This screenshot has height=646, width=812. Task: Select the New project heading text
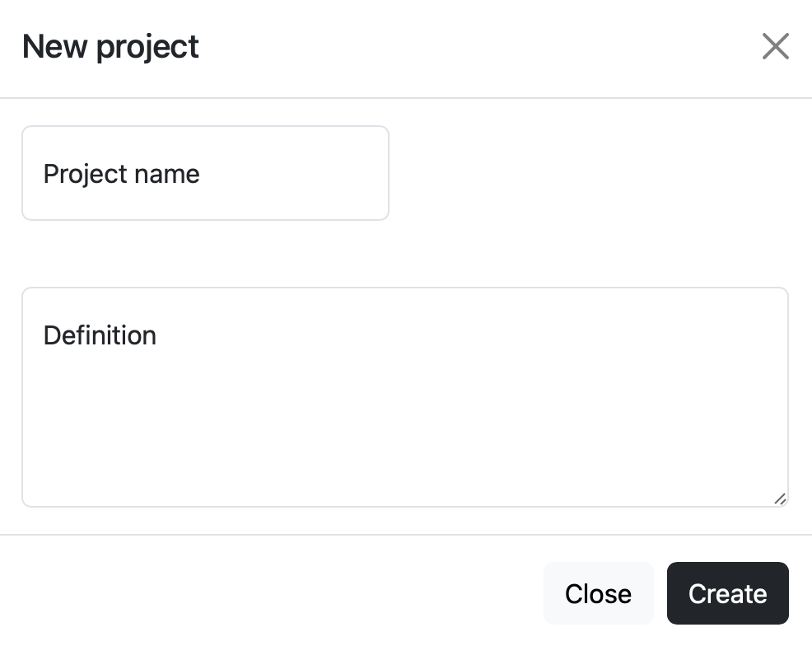tap(110, 47)
